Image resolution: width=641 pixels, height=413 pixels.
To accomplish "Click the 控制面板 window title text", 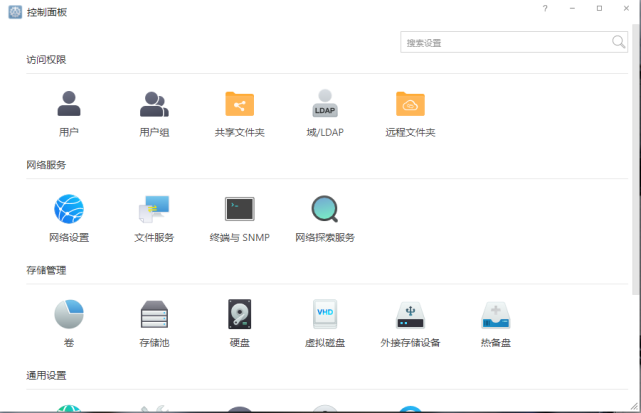I will [47, 12].
